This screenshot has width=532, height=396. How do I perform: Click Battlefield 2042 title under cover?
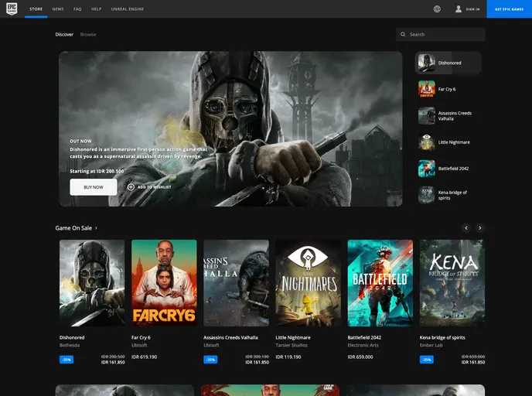[x=364, y=337]
